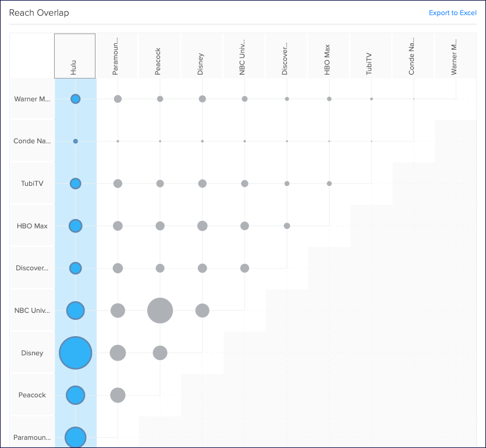Select the Hulu bubble in HBO Max row

(75, 226)
